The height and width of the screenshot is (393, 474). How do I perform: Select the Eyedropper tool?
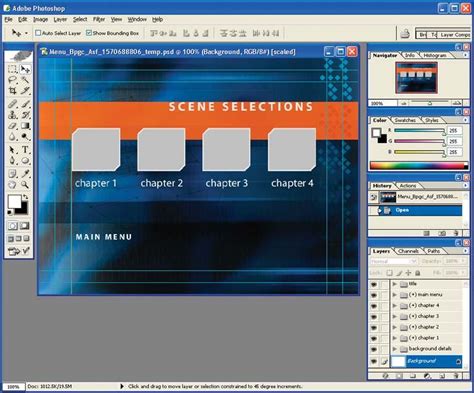click(x=25, y=174)
